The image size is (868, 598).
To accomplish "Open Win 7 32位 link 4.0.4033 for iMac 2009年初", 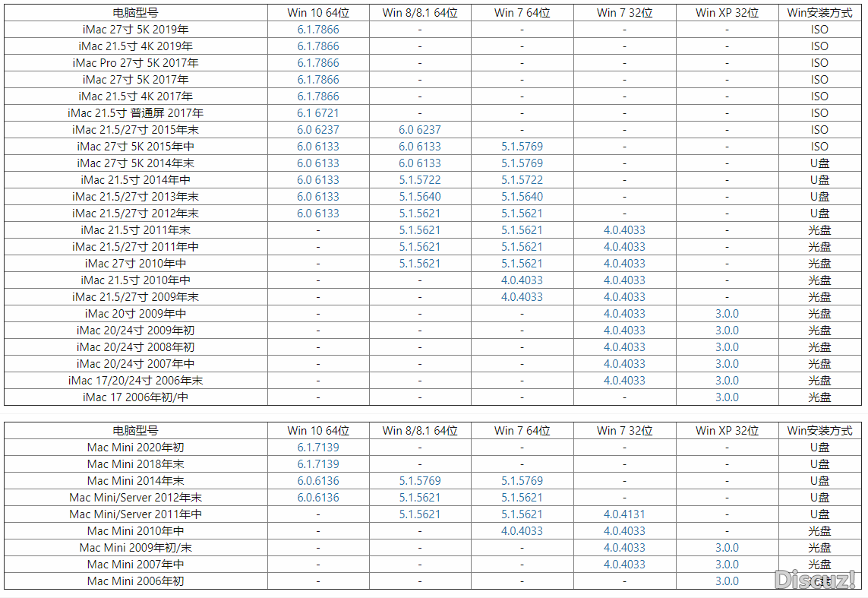I will 624,330.
